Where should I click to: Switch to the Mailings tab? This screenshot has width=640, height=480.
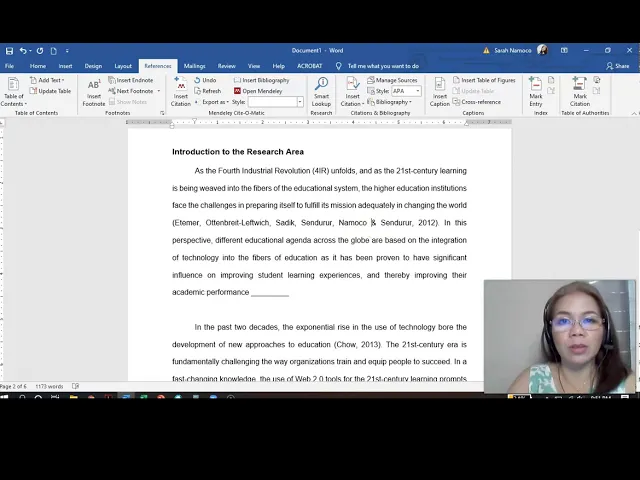[x=194, y=66]
